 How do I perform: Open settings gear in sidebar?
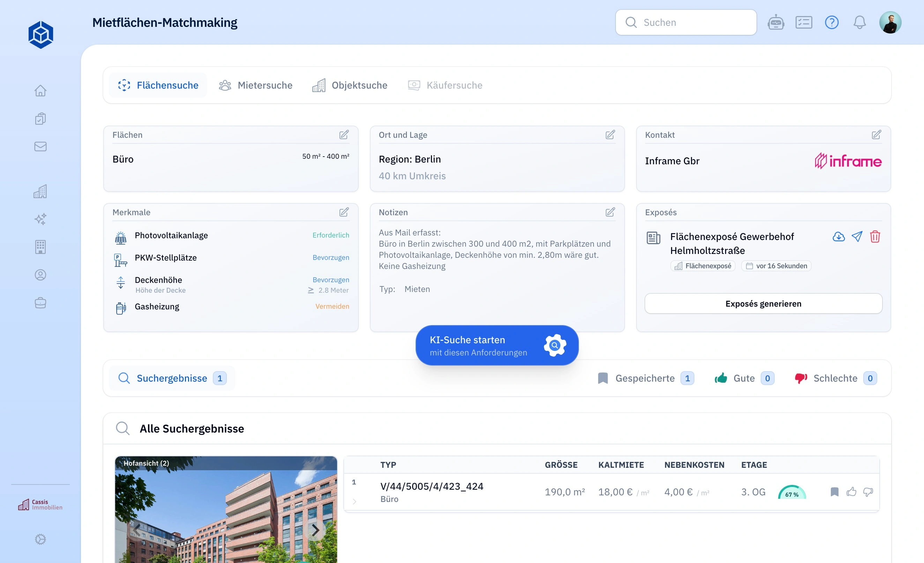[x=40, y=539]
